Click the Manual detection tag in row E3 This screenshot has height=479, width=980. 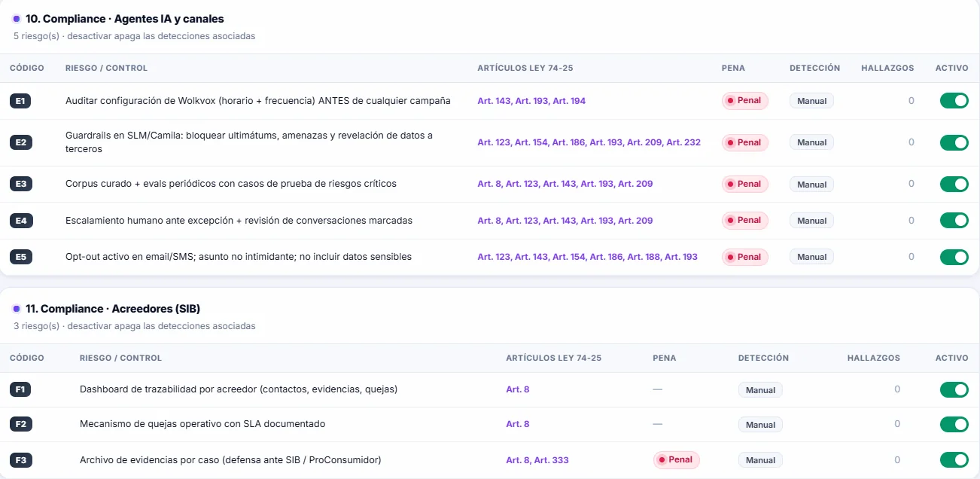click(811, 184)
